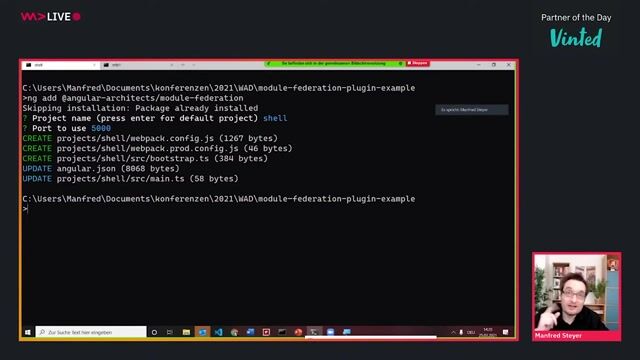Click 'projects/shell/src/bootstrap.ts' line
The width and height of the screenshot is (640, 360).
145,158
